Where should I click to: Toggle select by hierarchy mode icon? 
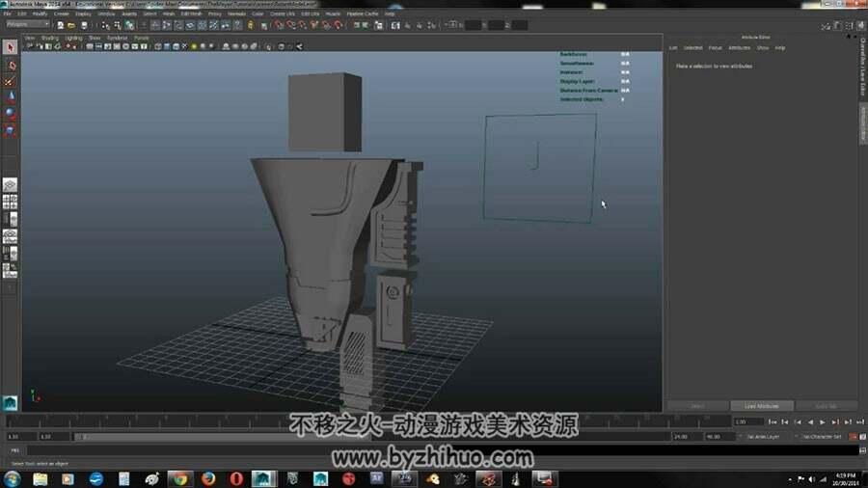[106, 25]
